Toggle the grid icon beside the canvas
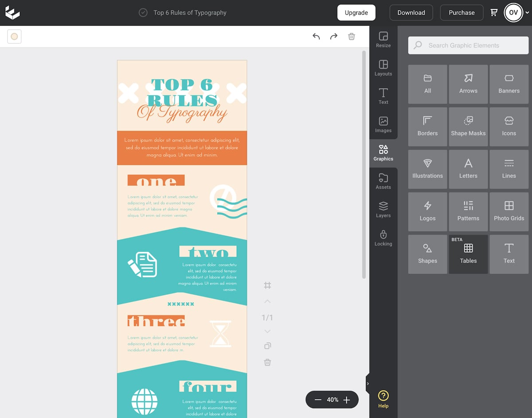The width and height of the screenshot is (532, 418). [267, 285]
